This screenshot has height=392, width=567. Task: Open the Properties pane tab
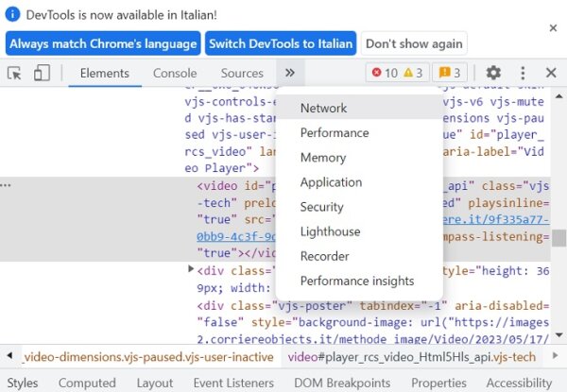pyautogui.click(x=438, y=383)
